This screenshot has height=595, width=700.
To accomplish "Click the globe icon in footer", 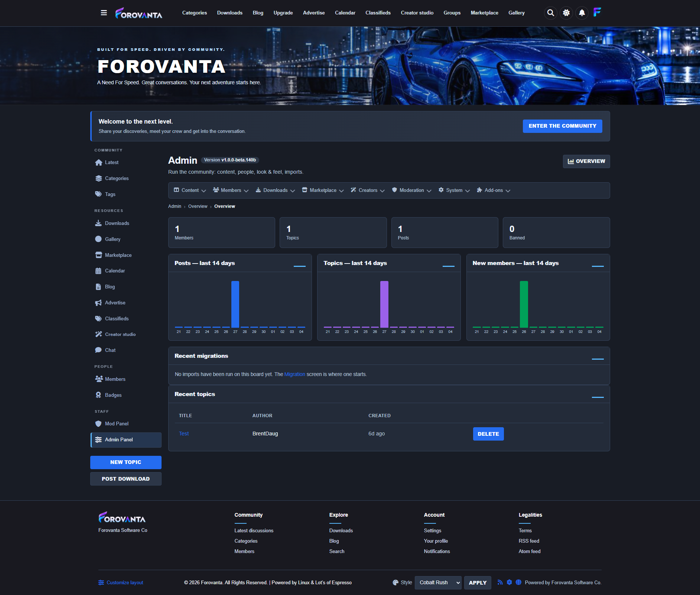I will [x=518, y=582].
